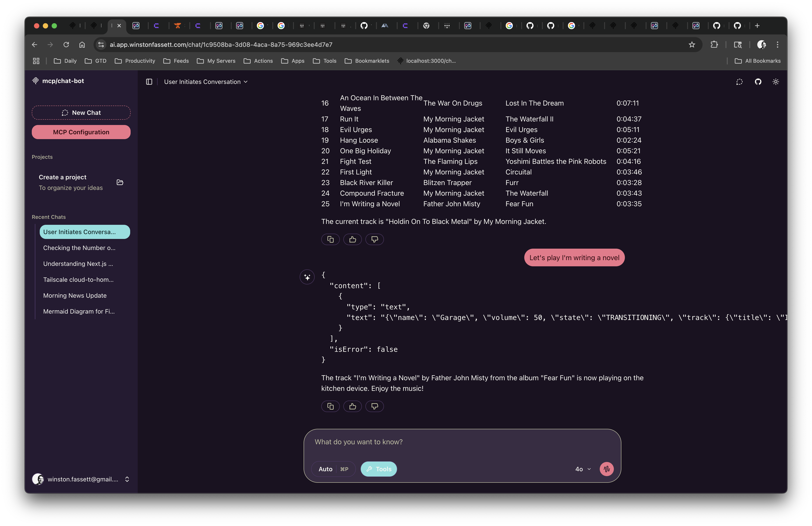Toggle light/dark theme sun icon

coord(776,81)
